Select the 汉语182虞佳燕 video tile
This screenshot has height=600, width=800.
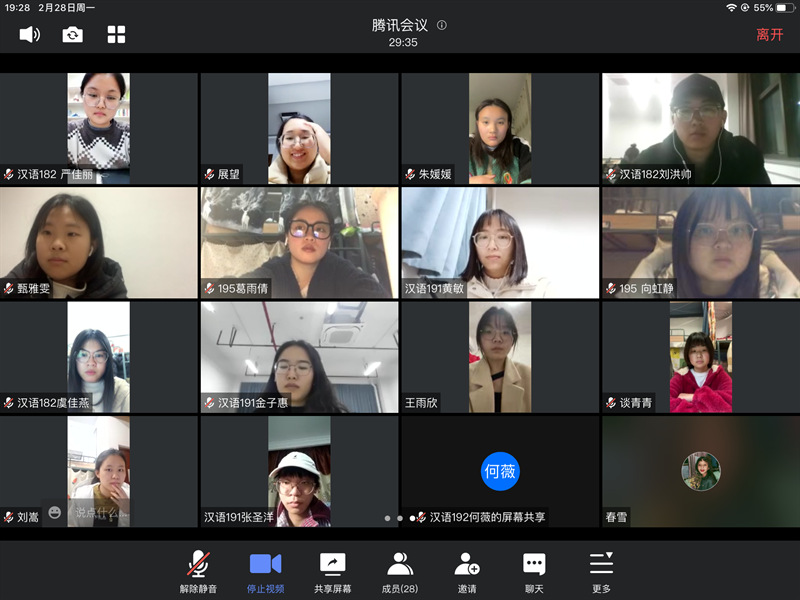click(98, 357)
